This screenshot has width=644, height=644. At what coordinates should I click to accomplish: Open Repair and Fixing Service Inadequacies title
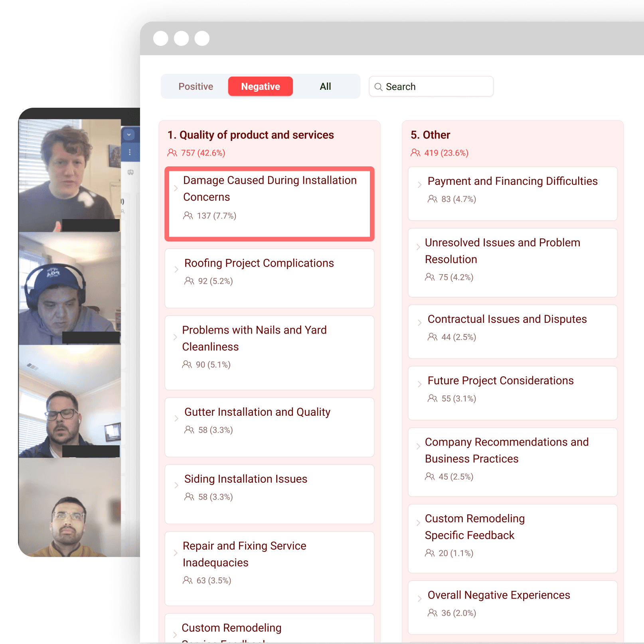[244, 554]
